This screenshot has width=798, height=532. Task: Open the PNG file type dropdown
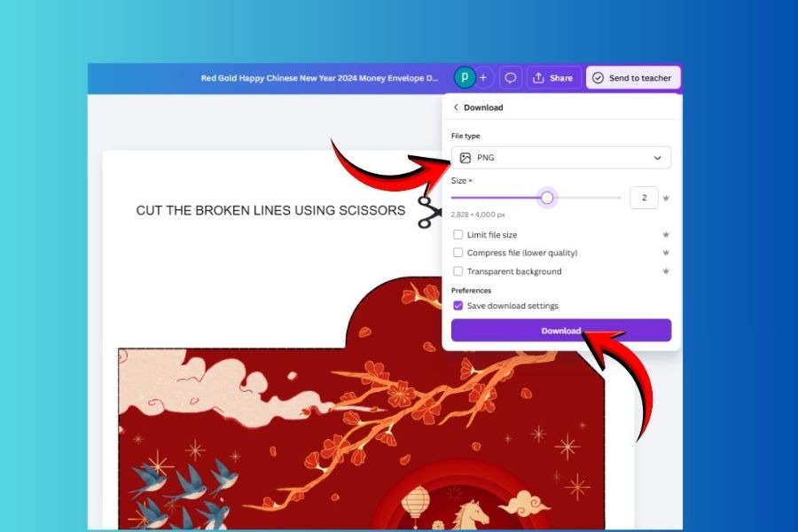click(560, 158)
